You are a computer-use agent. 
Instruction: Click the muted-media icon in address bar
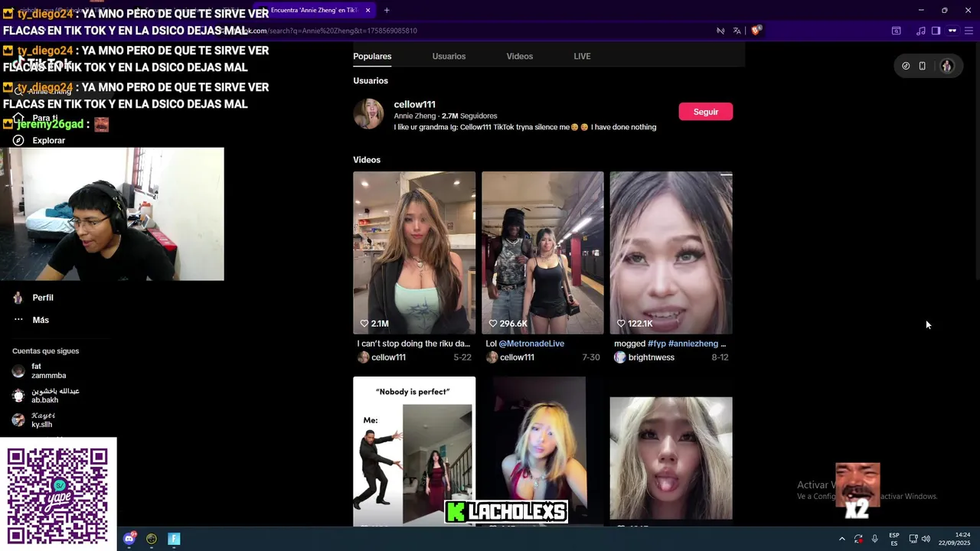click(720, 31)
